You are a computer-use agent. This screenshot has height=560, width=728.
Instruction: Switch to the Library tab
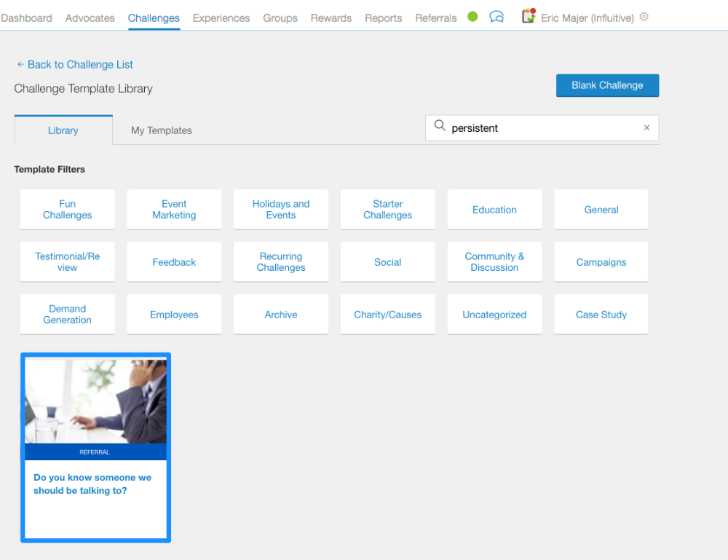point(63,130)
